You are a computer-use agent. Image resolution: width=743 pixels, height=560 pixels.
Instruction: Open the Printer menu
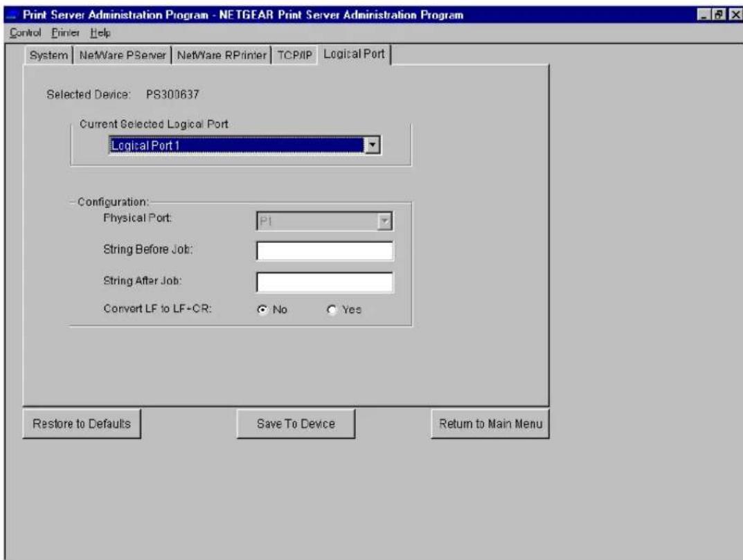click(x=65, y=33)
